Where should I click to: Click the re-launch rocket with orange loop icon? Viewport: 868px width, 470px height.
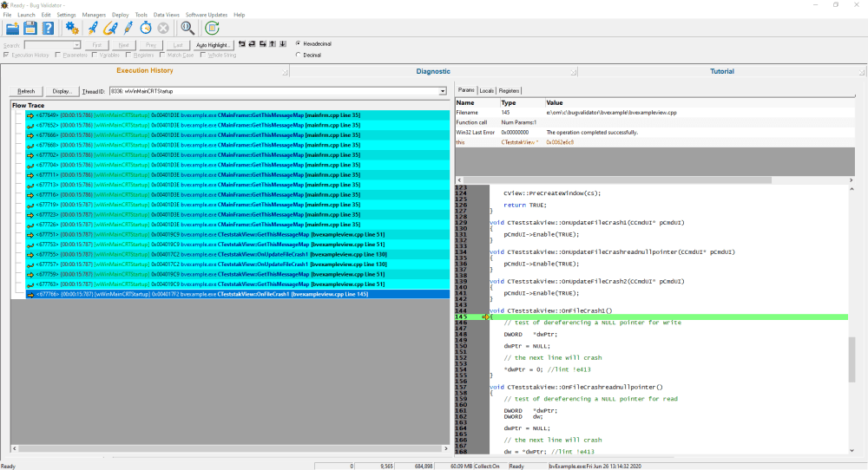(x=110, y=29)
